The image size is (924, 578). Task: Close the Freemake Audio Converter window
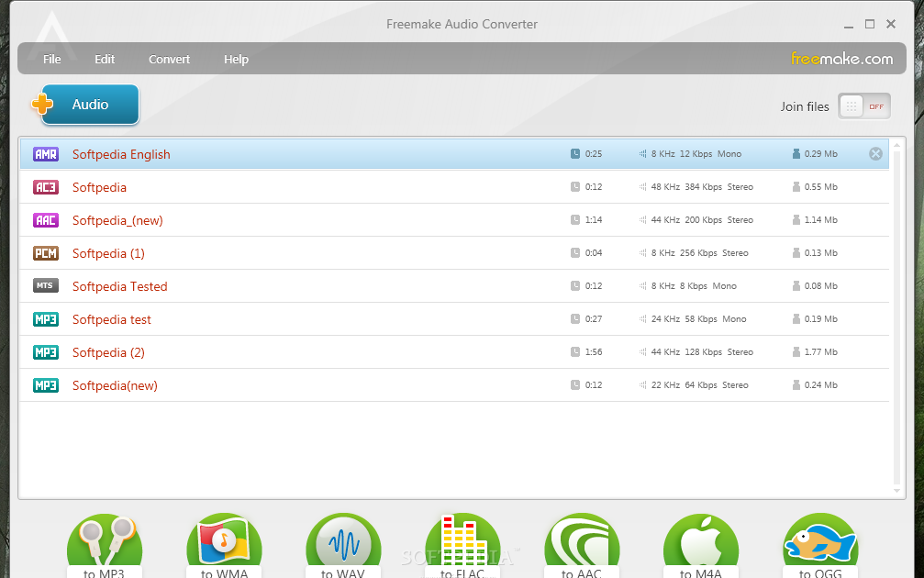[x=891, y=24]
